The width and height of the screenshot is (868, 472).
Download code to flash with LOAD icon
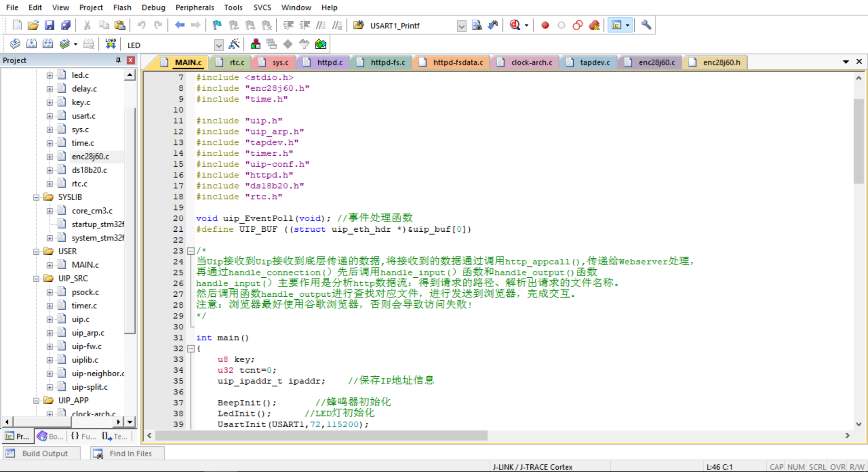pos(111,44)
